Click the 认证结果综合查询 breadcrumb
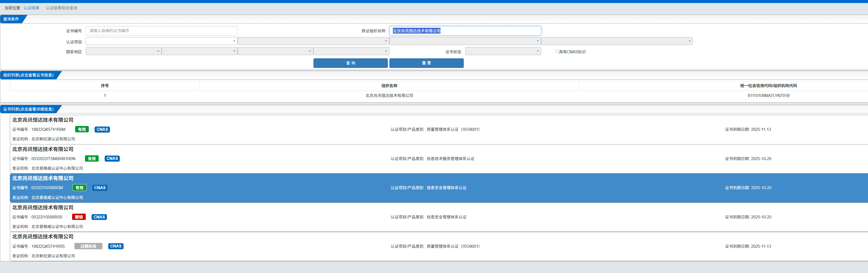The image size is (868, 273). pos(61,8)
